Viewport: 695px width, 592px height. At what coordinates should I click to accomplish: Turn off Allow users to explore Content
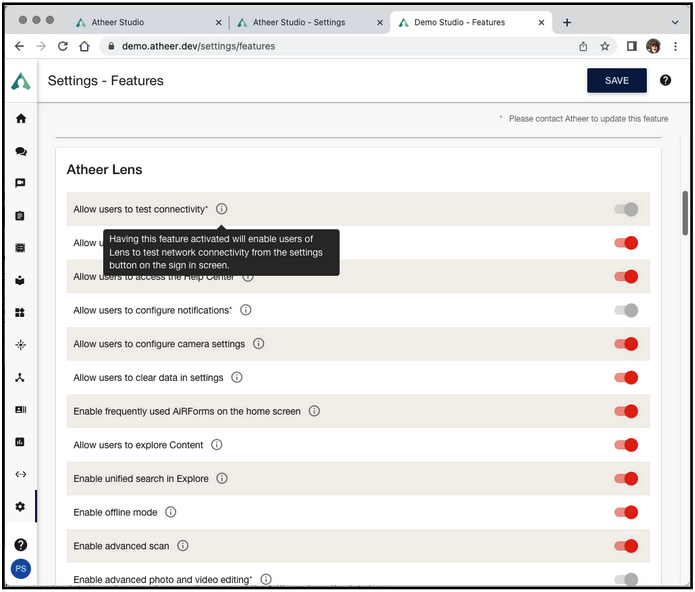click(626, 445)
